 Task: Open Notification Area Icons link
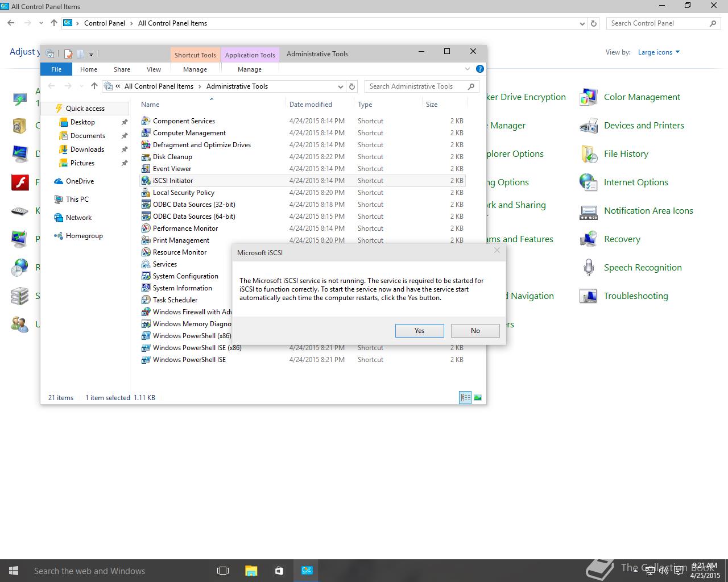coord(648,211)
